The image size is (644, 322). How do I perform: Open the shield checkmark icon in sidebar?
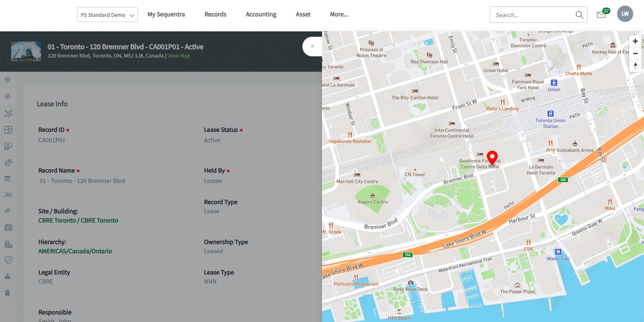8,260
